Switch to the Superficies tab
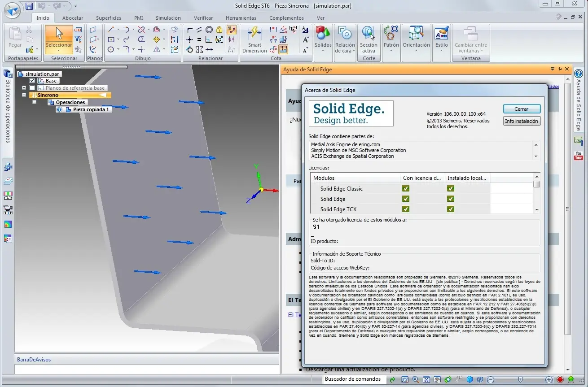Screen dimensions: 588x387 pos(109,18)
